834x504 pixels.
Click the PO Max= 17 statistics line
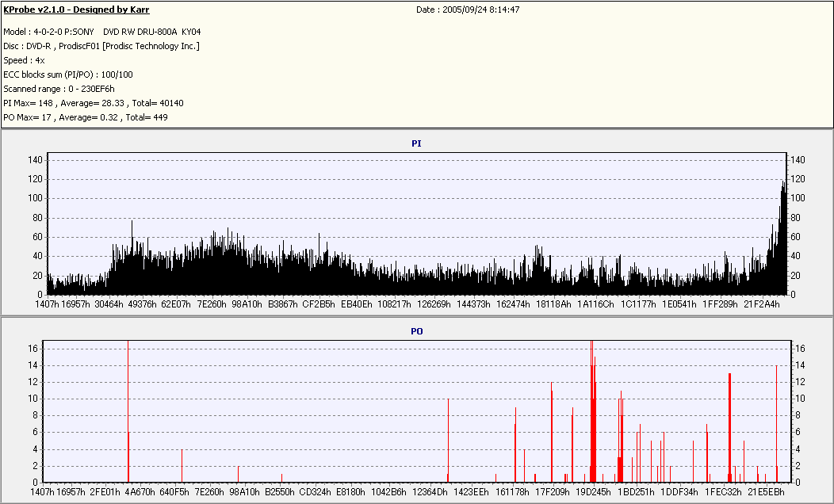pos(86,117)
